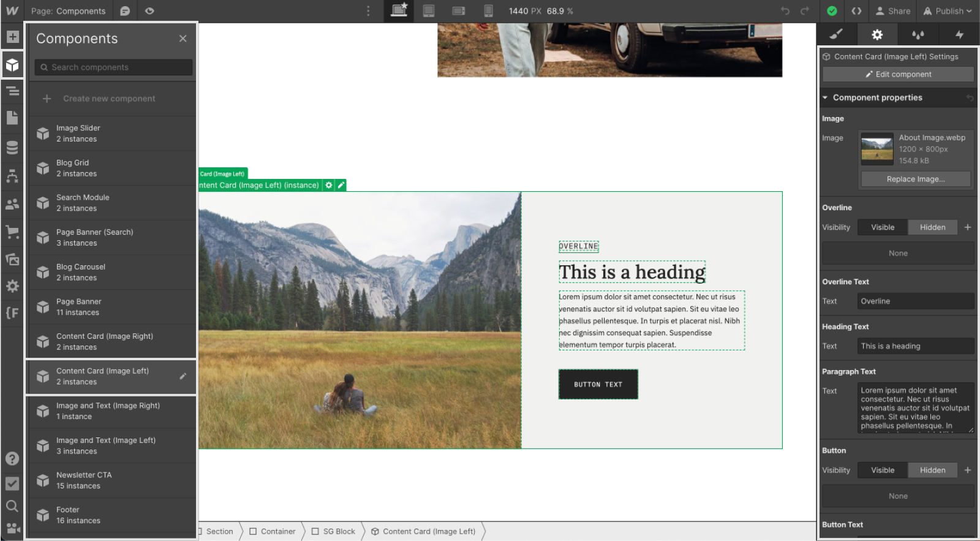Open the three-dot breakpoint options menu
This screenshot has height=541, width=980.
368,11
